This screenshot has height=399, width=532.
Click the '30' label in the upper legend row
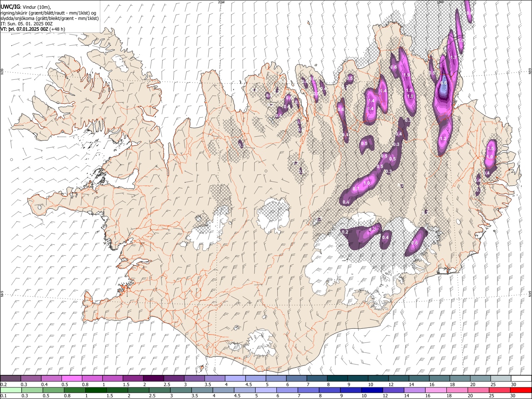coord(514,384)
